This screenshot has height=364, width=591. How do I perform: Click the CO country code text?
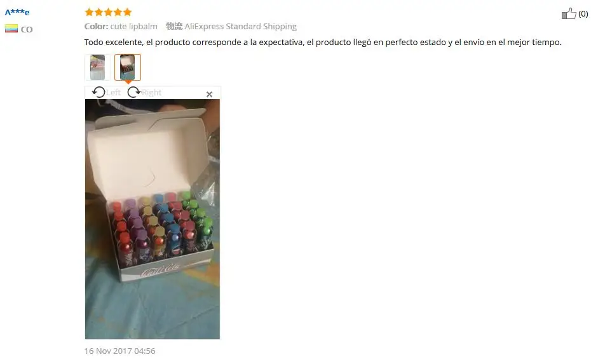(x=27, y=29)
